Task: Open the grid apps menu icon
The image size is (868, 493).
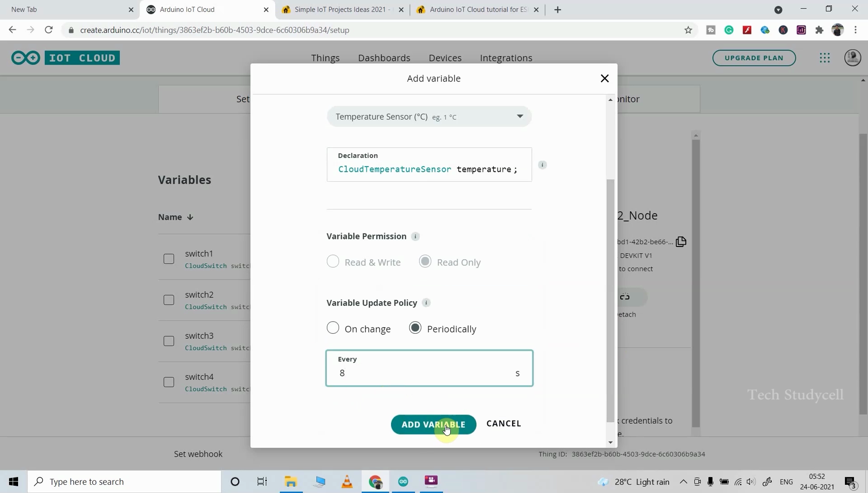Action: 825,58
